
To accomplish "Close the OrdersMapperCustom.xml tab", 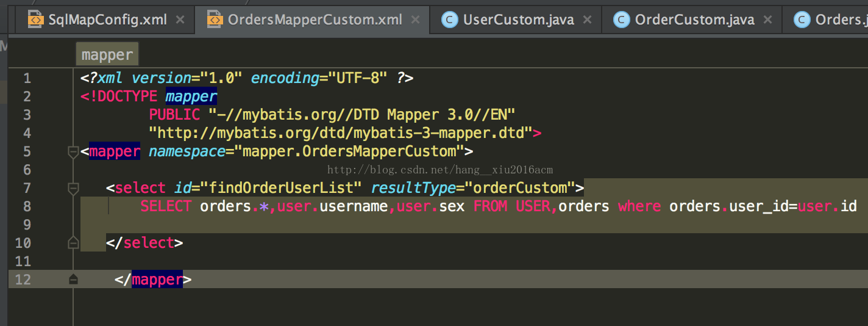I will [415, 20].
